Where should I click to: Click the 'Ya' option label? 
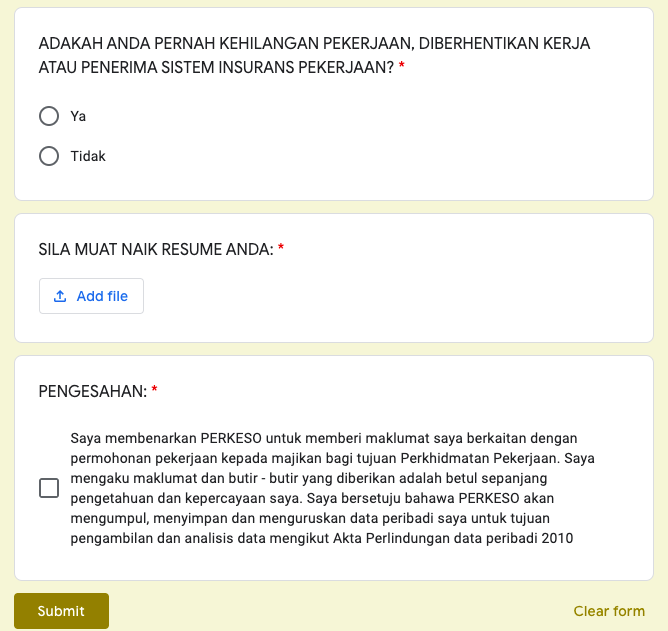pos(78,116)
